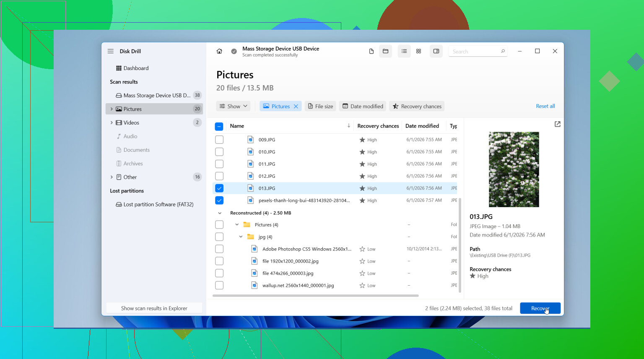Click the 013.JPG flower preview thumbnail
Viewport: 644px width, 359px height.
point(514,169)
